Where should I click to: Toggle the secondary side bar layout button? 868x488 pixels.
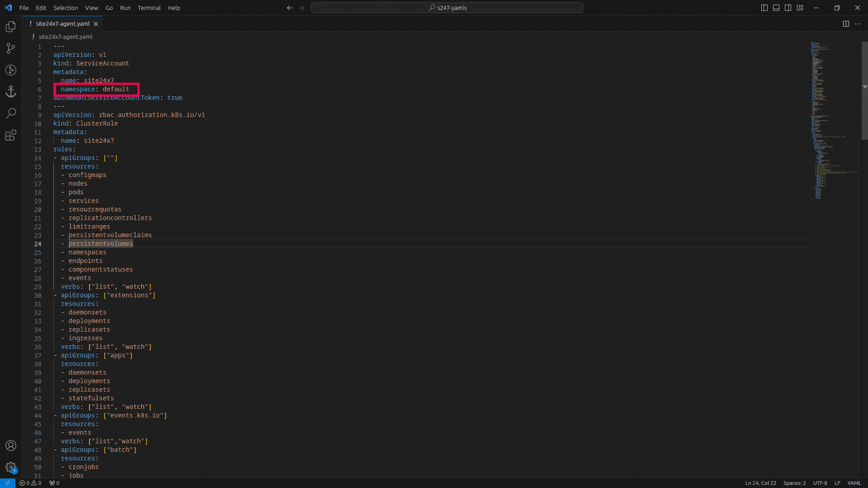point(788,8)
